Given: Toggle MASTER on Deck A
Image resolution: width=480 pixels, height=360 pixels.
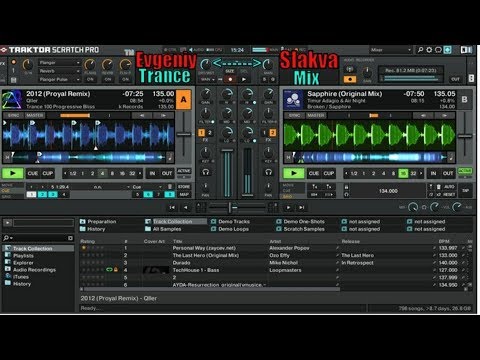Looking at the screenshot, I should pyautogui.click(x=35, y=115).
